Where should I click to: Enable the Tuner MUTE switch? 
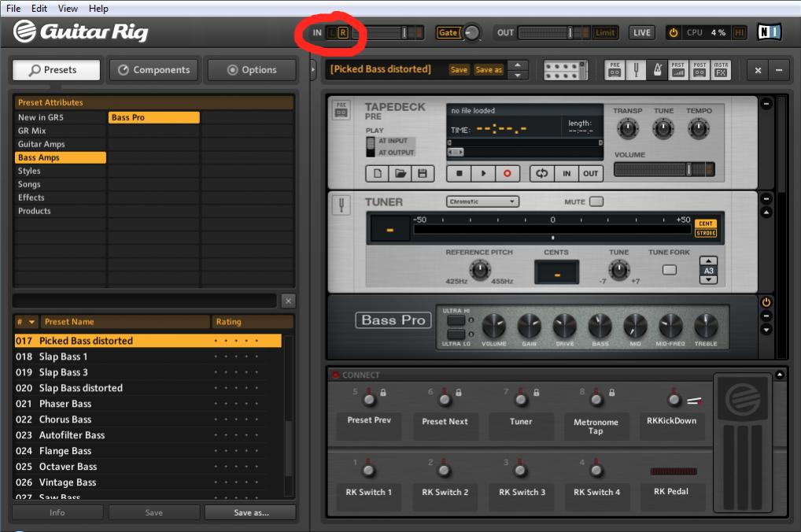point(596,201)
